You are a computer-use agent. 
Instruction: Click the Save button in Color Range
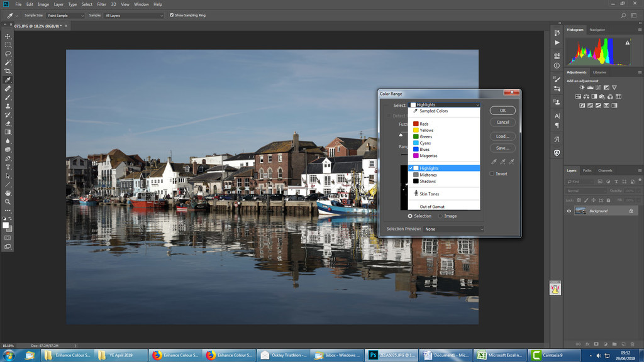[502, 148]
